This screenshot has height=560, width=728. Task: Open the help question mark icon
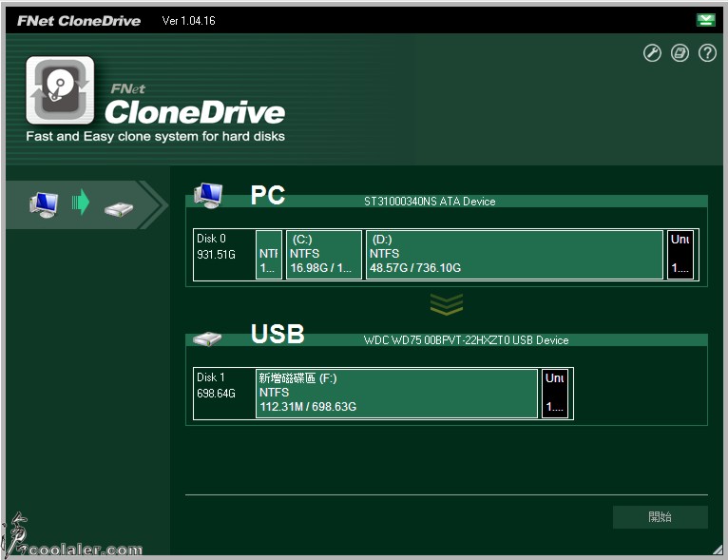tap(707, 53)
